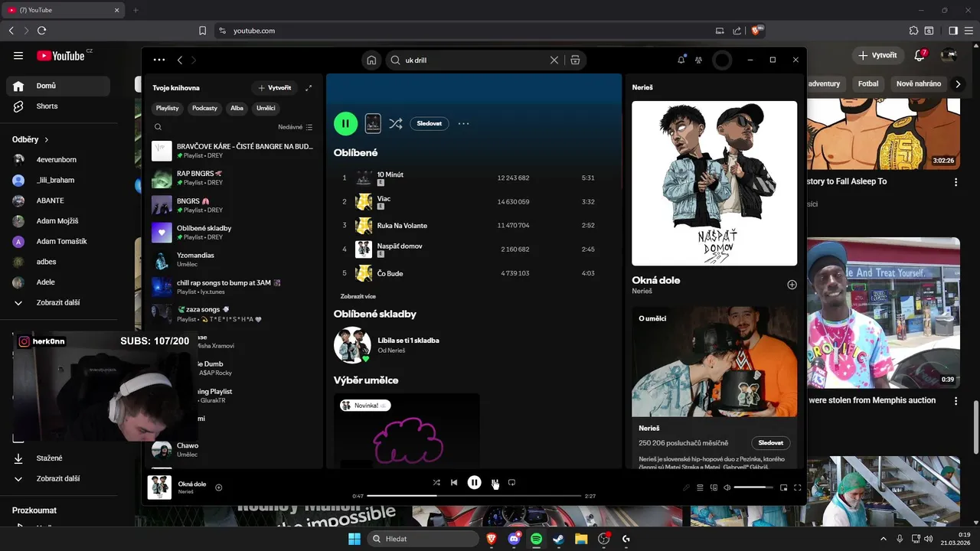
Task: Open Spotify's notification bell
Action: pos(681,60)
